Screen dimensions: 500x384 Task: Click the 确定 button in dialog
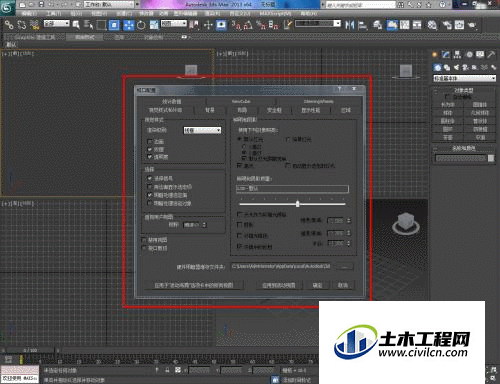[x=317, y=285]
